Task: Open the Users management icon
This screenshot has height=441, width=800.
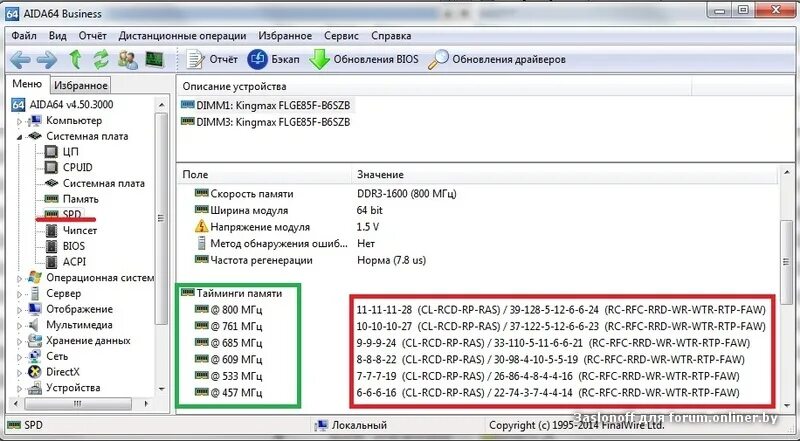Action: [128, 60]
